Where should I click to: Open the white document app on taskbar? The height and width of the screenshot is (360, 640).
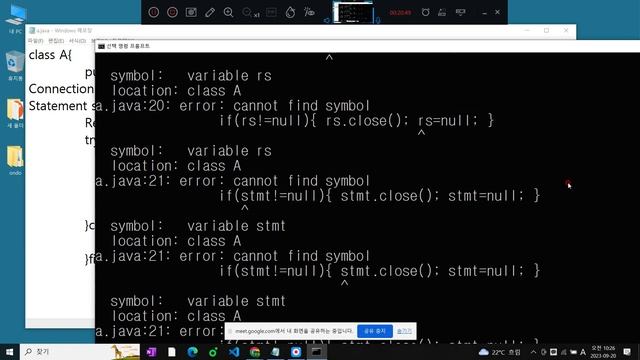click(172, 352)
